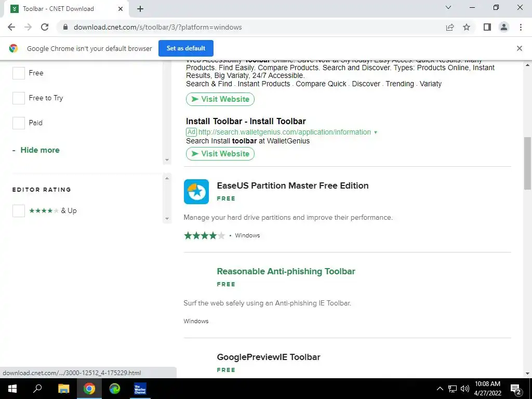
Task: Check the Free to Try filter
Action: click(x=19, y=98)
